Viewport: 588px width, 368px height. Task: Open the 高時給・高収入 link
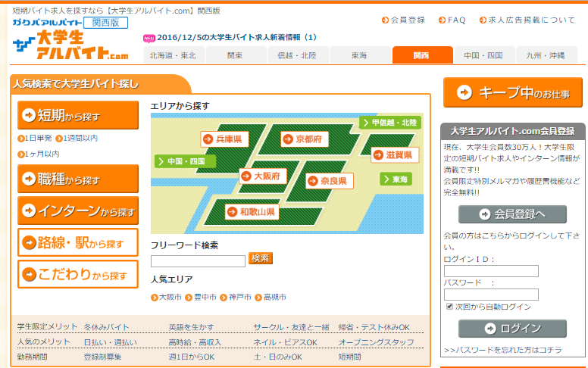click(x=195, y=342)
